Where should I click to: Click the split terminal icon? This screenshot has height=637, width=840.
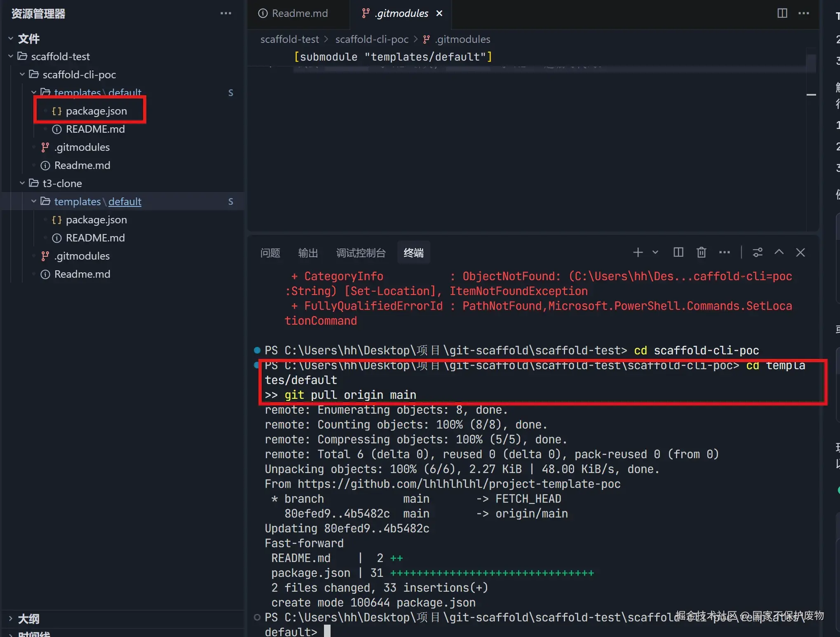click(x=678, y=252)
